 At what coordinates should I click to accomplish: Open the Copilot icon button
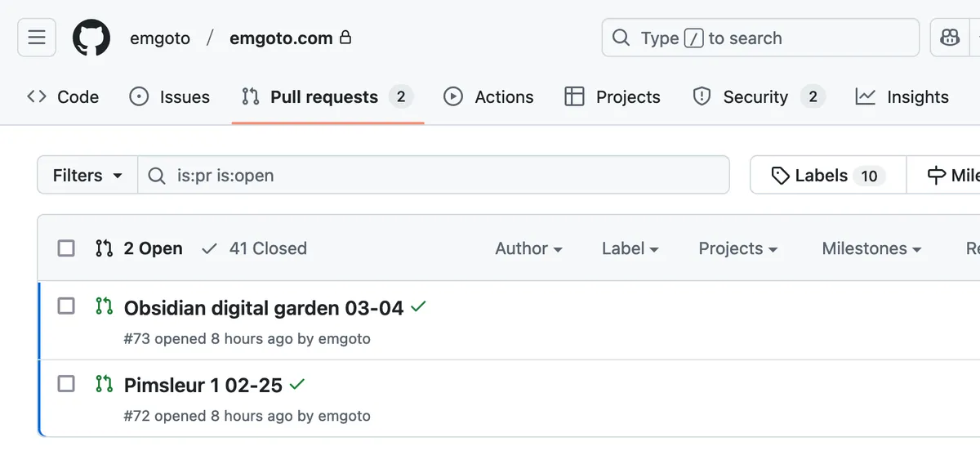pyautogui.click(x=949, y=38)
